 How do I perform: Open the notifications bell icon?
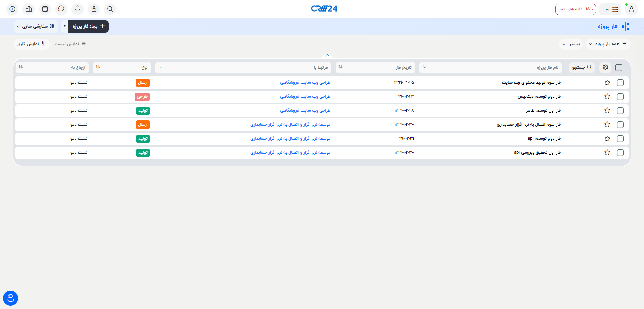(x=77, y=9)
